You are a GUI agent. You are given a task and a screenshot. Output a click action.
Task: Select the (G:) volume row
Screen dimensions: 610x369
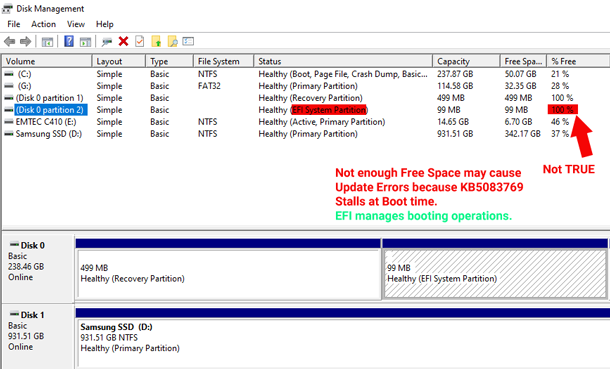(24, 86)
